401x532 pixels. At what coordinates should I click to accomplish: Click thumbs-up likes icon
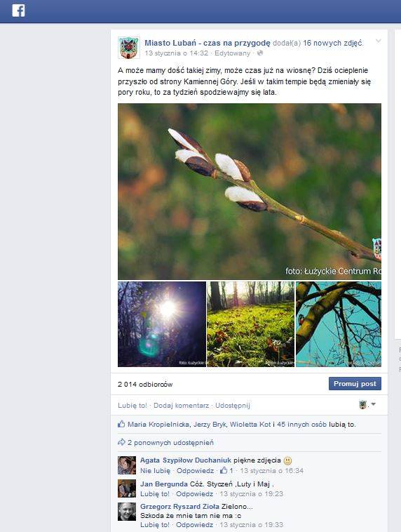click(121, 424)
